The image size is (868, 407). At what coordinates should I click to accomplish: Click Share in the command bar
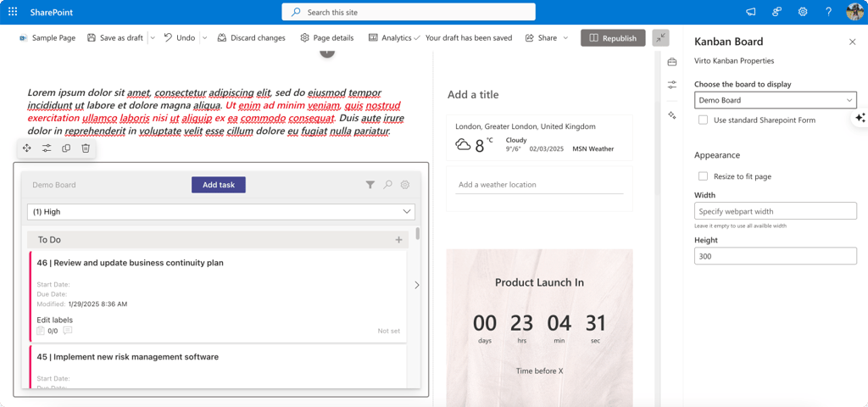[x=541, y=37]
